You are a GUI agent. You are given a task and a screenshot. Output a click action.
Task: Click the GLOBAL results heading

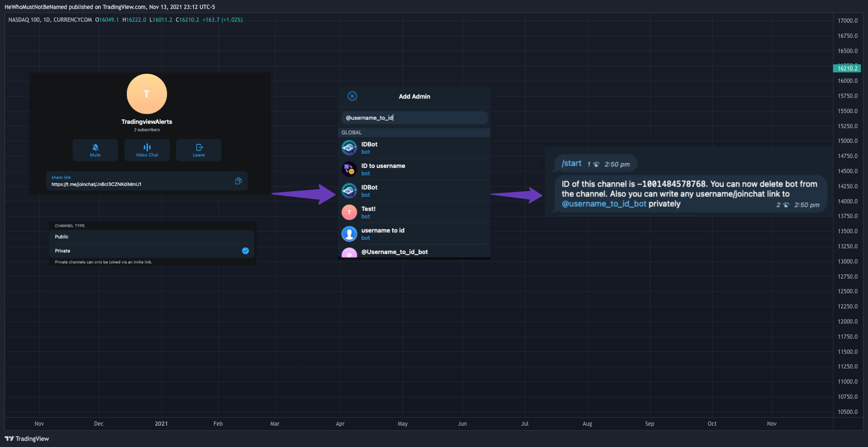coord(352,132)
